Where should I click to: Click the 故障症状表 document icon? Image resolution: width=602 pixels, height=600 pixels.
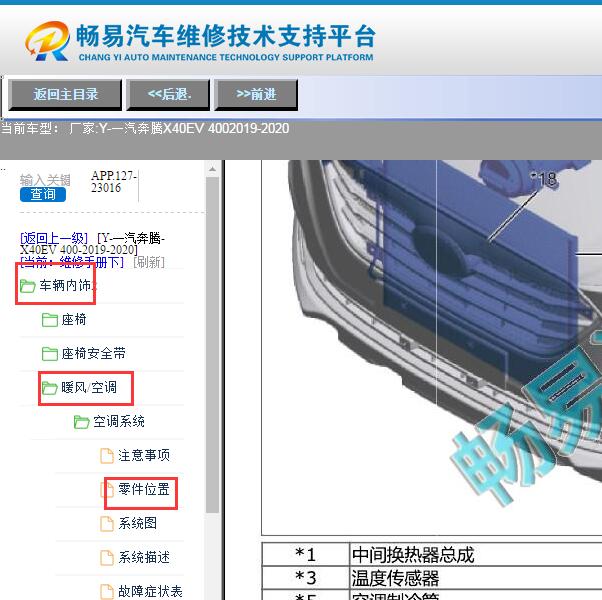pos(107,591)
